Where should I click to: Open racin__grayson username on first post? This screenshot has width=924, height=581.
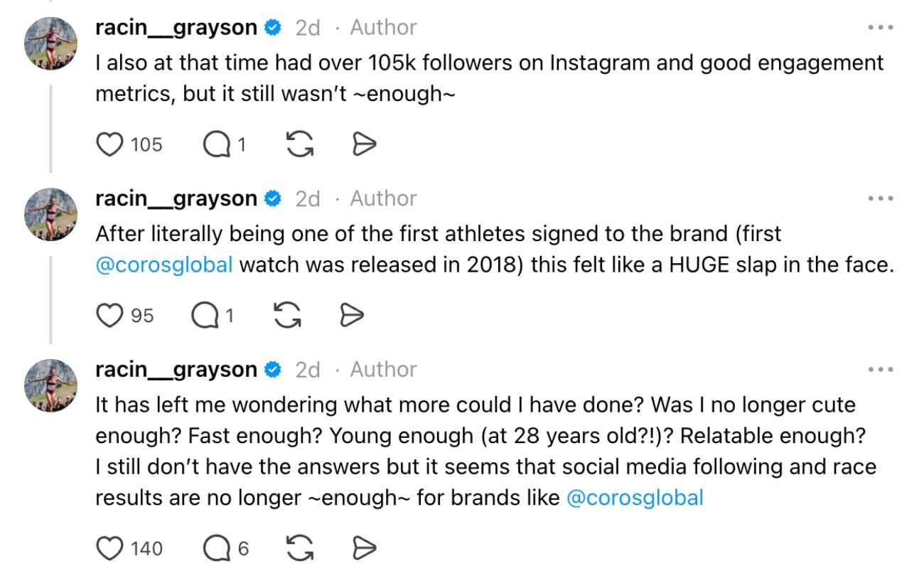(176, 28)
